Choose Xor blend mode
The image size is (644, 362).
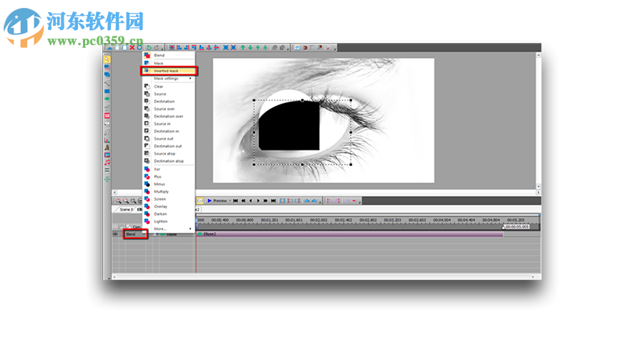(168, 169)
